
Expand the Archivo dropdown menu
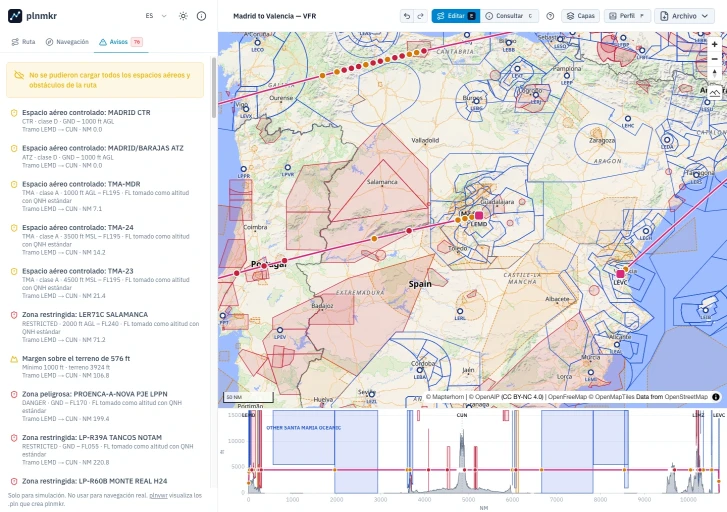click(684, 16)
